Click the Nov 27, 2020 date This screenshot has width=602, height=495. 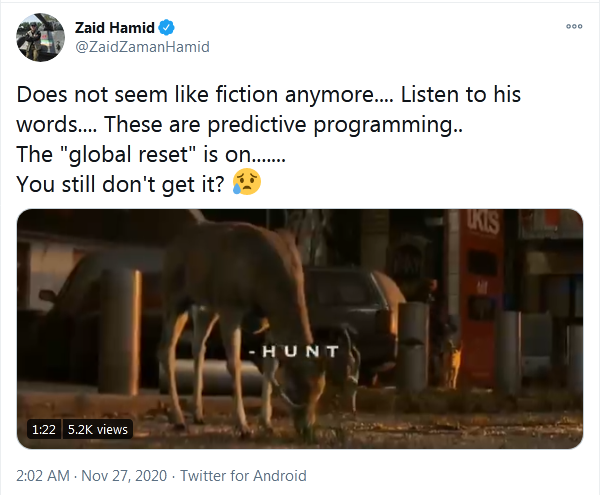(124, 476)
